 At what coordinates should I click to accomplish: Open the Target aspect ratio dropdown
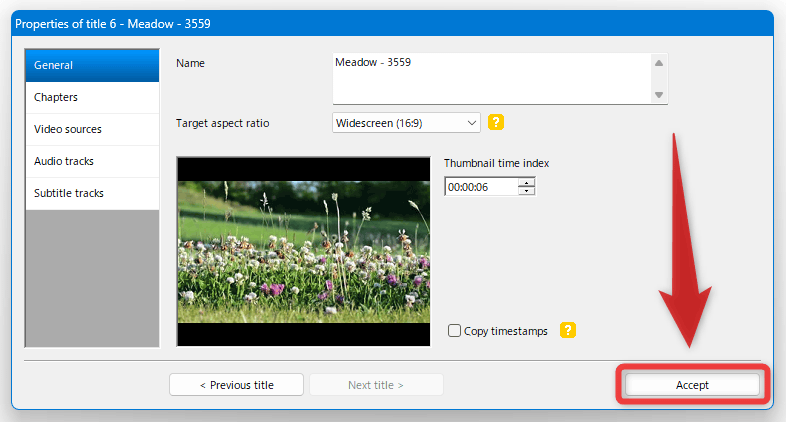point(406,123)
